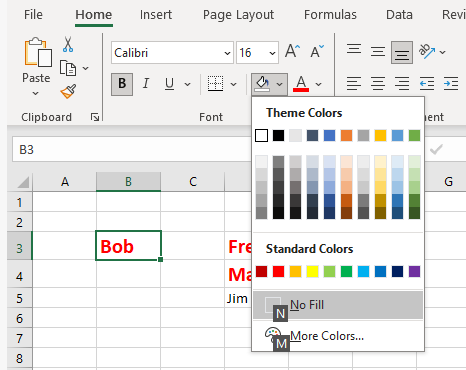The height and width of the screenshot is (370, 466).
Task: Increase font size with the large A icon
Action: [292, 52]
